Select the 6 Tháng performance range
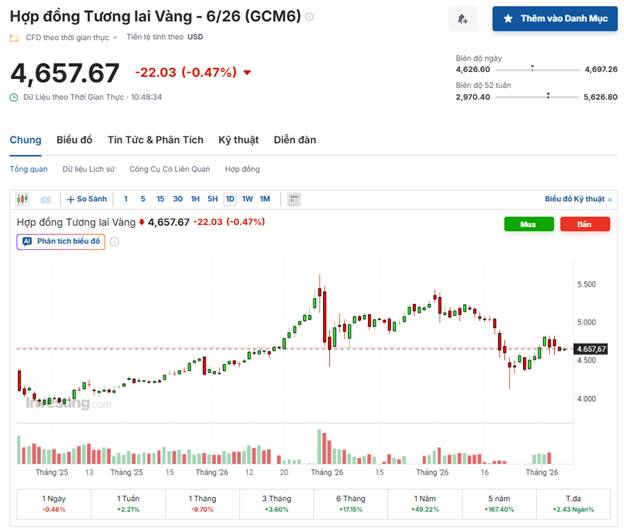The height and width of the screenshot is (531, 624). click(x=348, y=503)
